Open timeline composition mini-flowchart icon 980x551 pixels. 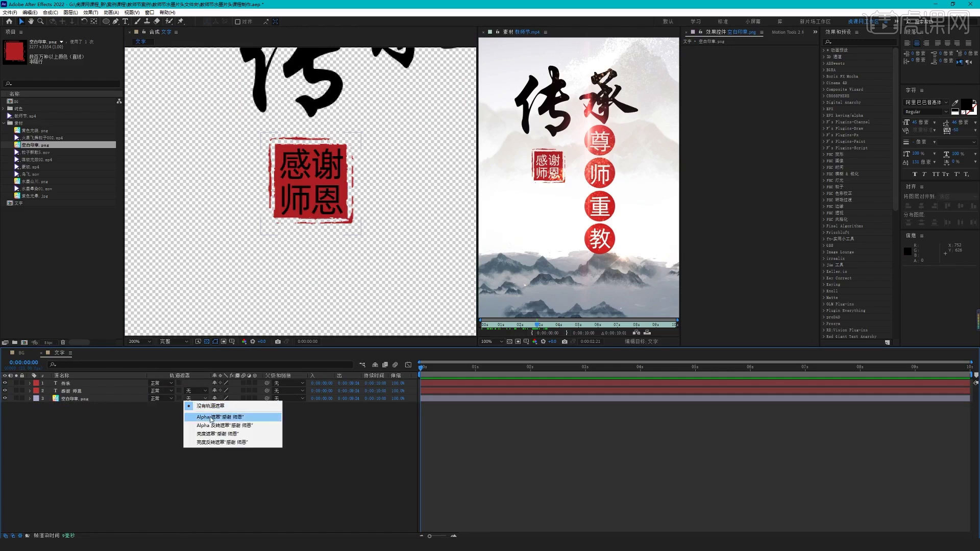pyautogui.click(x=362, y=365)
